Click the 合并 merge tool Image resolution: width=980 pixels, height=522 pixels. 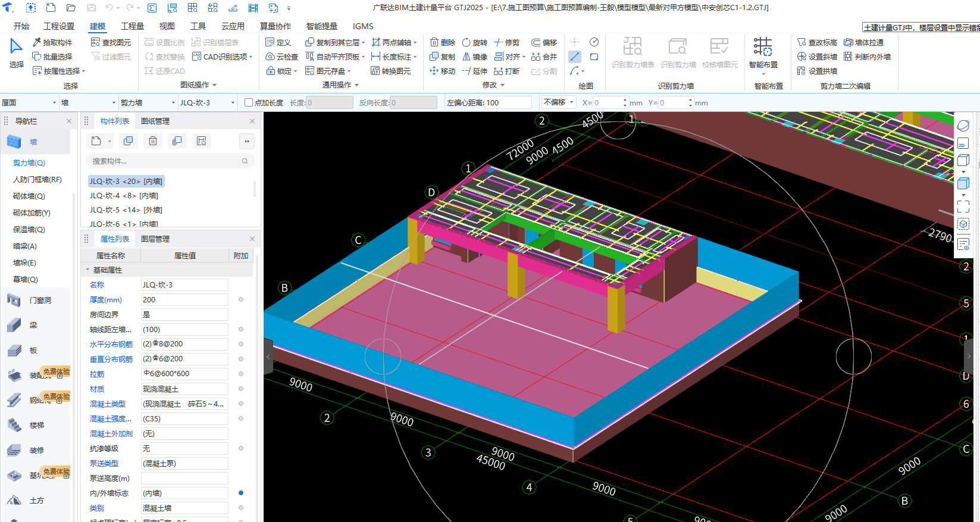[544, 57]
